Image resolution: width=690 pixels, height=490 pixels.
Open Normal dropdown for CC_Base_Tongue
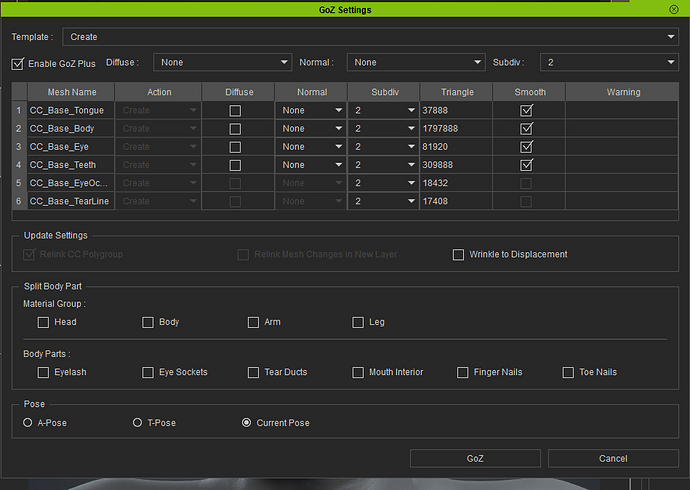click(x=311, y=110)
